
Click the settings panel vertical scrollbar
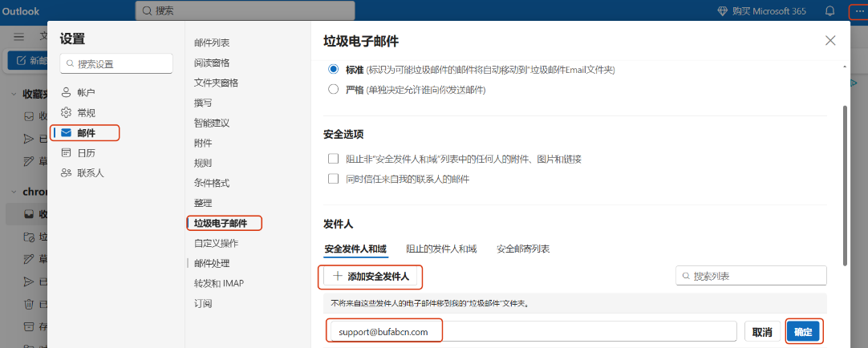coord(844,185)
